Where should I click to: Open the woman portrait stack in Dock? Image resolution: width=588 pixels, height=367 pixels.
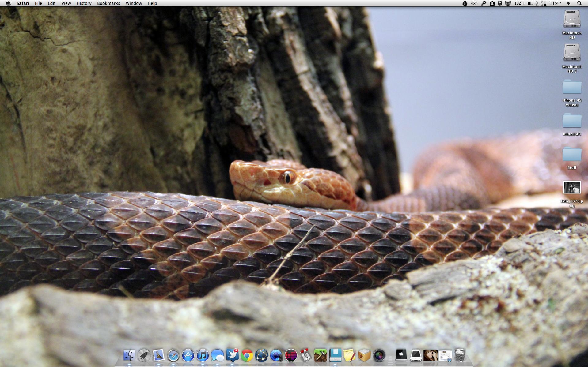430,355
